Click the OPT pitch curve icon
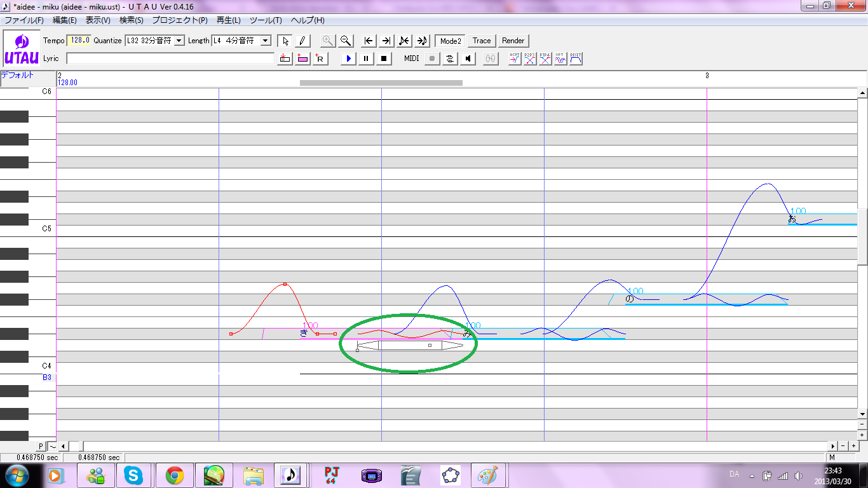The width and height of the screenshot is (868, 488). click(559, 58)
